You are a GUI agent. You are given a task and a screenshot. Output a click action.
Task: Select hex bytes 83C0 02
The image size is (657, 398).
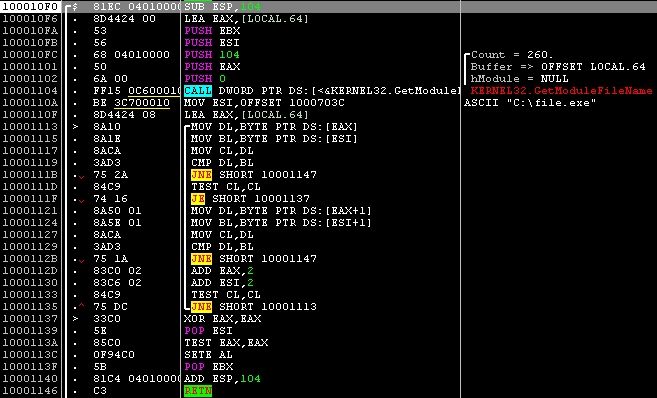pyautogui.click(x=117, y=271)
